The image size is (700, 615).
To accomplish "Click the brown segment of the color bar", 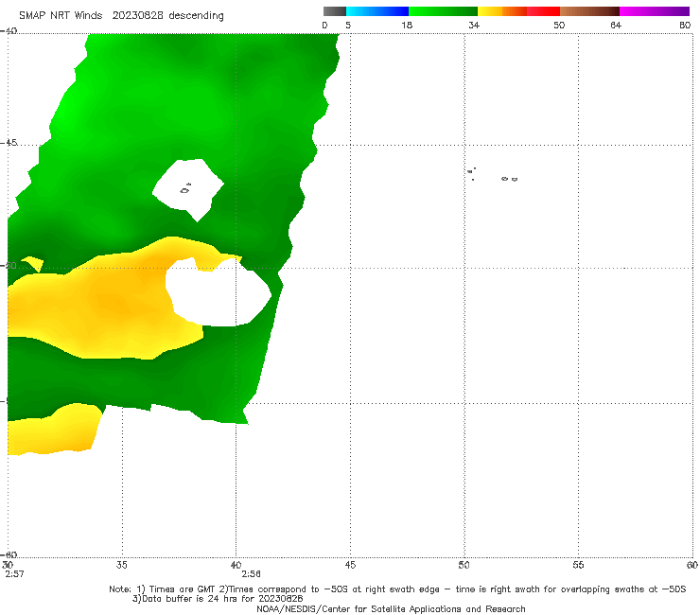I will [x=589, y=11].
